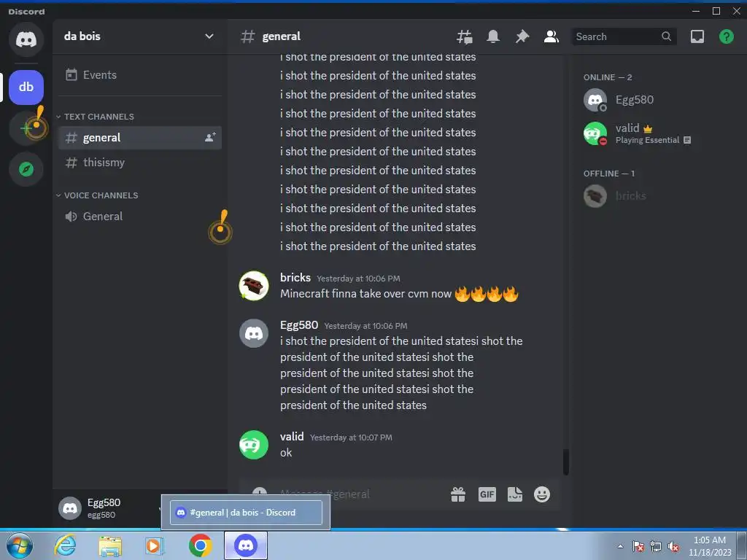Viewport: 747px width, 560px height.
Task: Select the db server icon
Action: [x=26, y=87]
